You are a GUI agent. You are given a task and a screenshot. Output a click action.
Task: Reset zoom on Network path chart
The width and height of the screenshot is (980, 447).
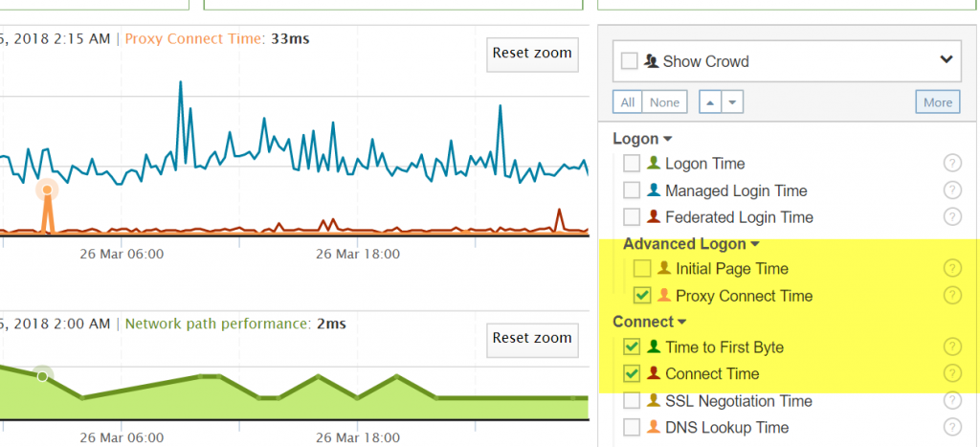tap(532, 340)
